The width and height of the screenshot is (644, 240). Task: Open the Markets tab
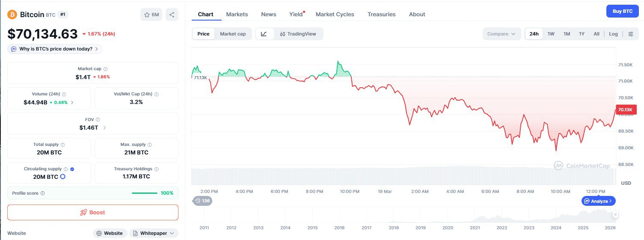(237, 14)
